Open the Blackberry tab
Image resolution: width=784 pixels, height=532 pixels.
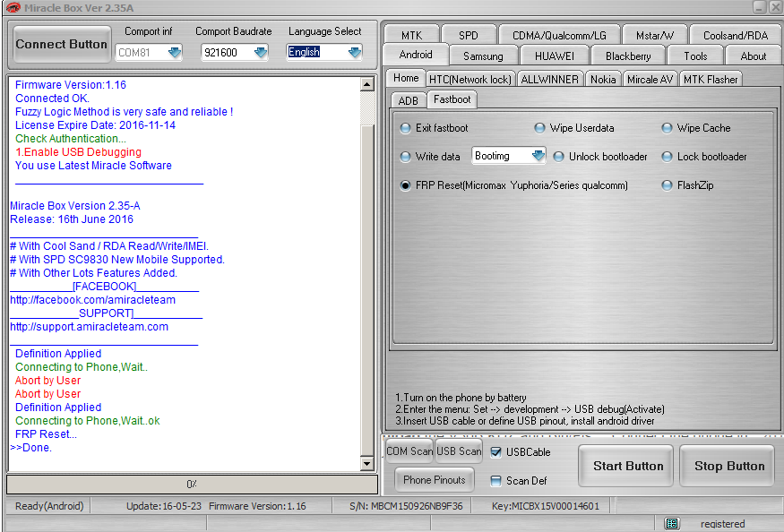click(x=628, y=56)
